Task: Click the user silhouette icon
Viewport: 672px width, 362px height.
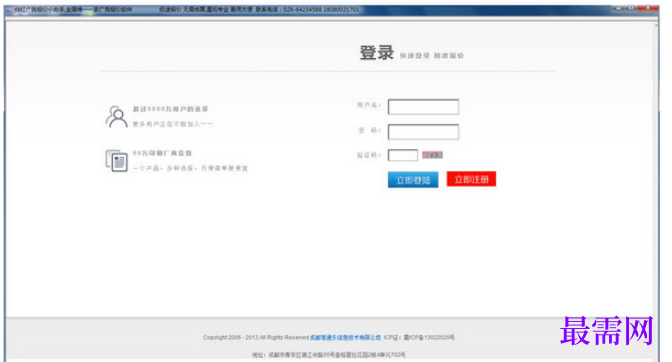Action: pyautogui.click(x=116, y=117)
